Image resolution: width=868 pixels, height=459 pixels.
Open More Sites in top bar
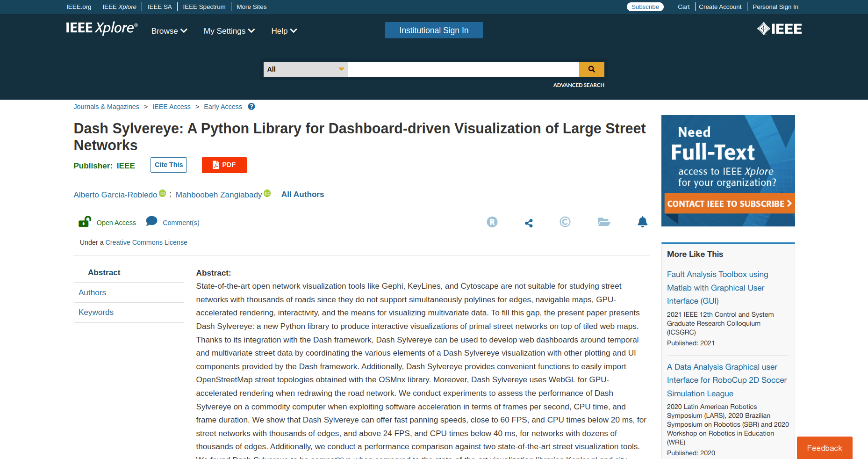[x=251, y=7]
